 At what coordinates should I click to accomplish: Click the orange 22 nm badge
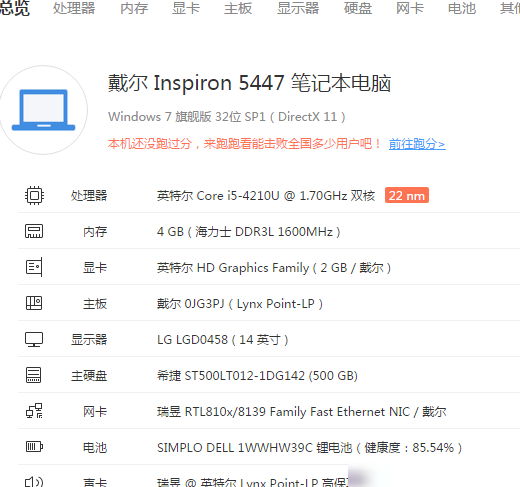[407, 195]
